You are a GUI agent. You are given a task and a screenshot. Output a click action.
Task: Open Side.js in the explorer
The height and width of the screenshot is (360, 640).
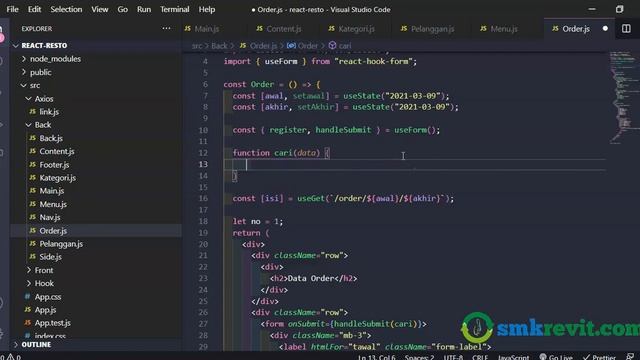(51, 257)
